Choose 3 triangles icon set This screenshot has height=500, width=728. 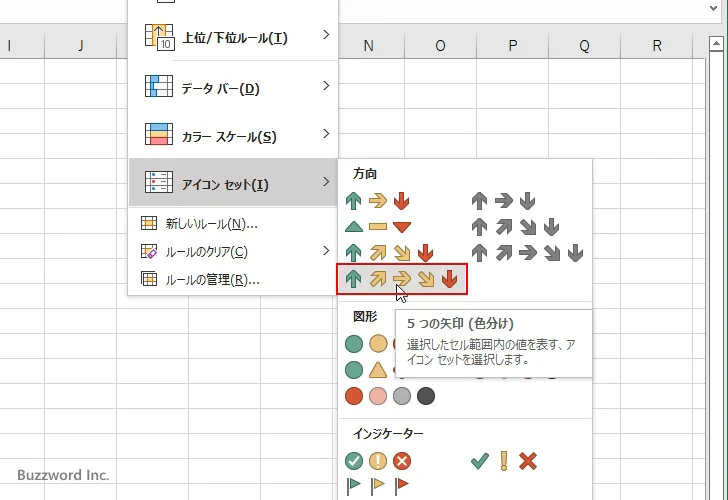(377, 227)
